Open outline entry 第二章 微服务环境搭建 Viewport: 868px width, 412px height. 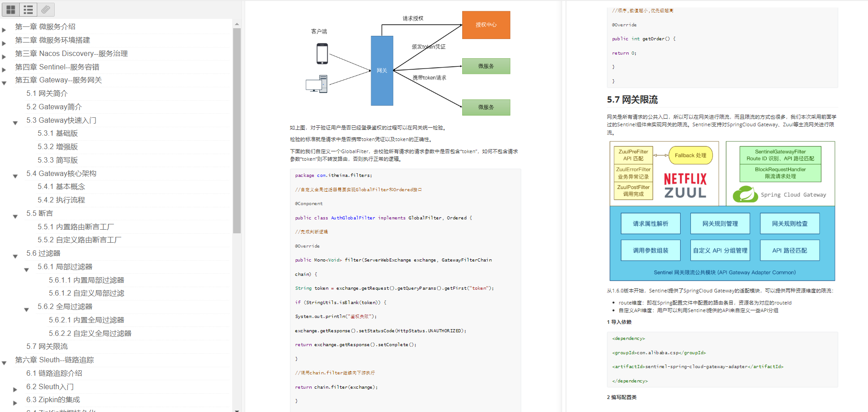(x=52, y=40)
